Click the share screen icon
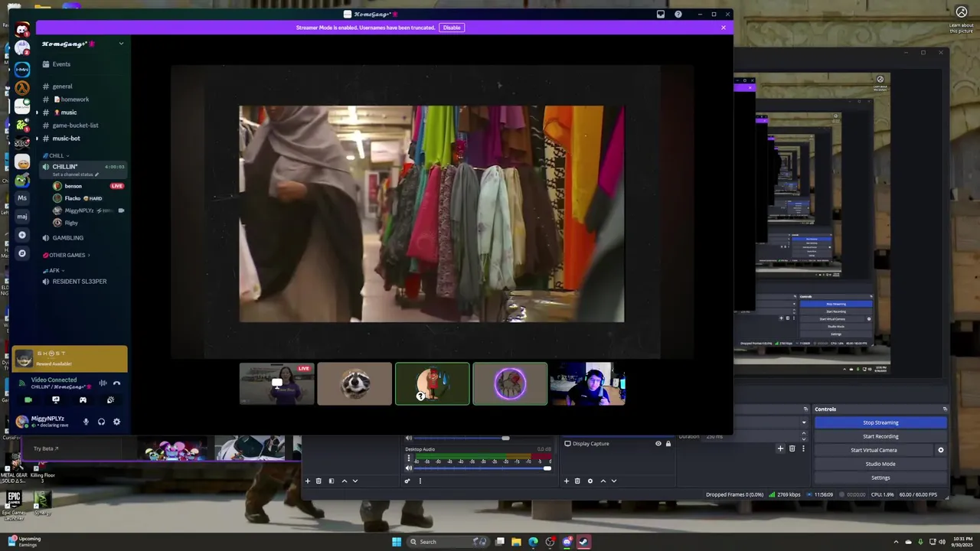 (x=55, y=399)
